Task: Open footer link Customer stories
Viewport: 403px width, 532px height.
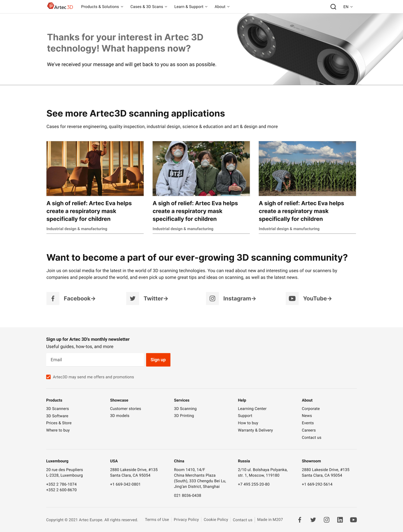Action: (x=125, y=409)
